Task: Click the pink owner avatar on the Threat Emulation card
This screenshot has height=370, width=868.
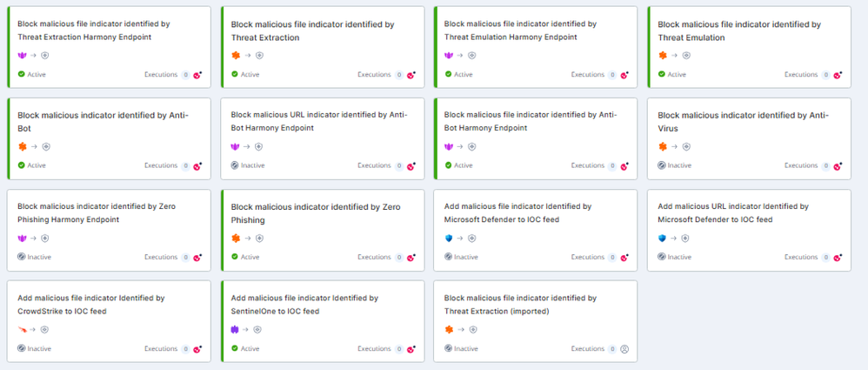Action: pos(838,75)
